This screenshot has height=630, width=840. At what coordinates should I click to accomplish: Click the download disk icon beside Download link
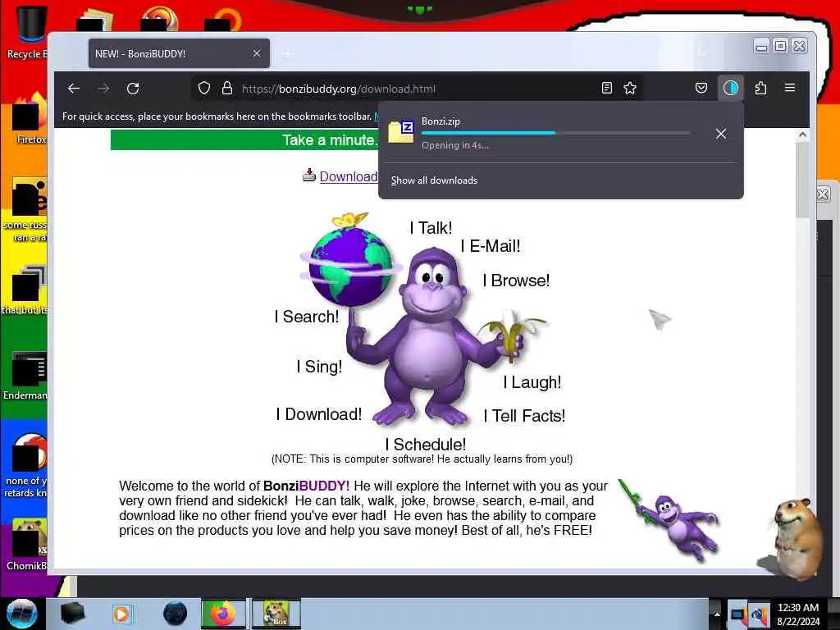309,176
